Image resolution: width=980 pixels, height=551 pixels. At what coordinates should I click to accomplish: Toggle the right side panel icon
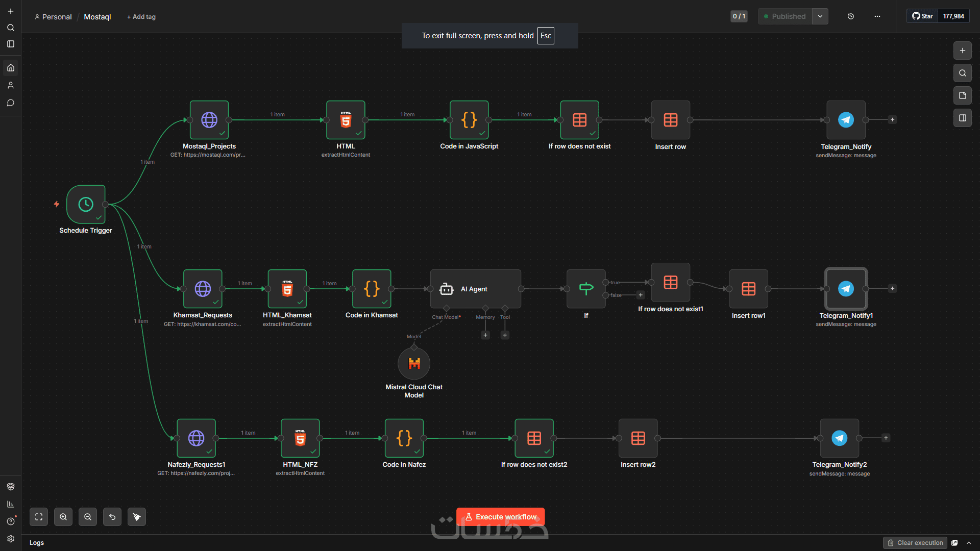(x=963, y=118)
